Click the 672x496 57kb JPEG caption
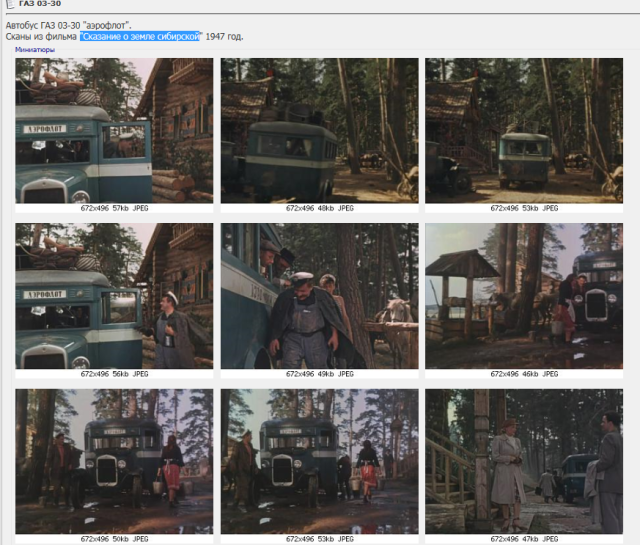Image resolution: width=640 pixels, height=545 pixels. (114, 209)
